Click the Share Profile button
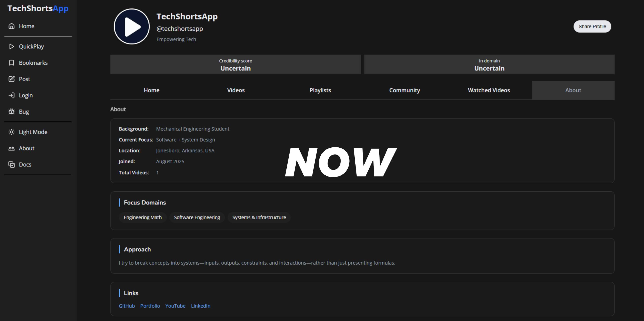The width and height of the screenshot is (644, 321). 592,26
